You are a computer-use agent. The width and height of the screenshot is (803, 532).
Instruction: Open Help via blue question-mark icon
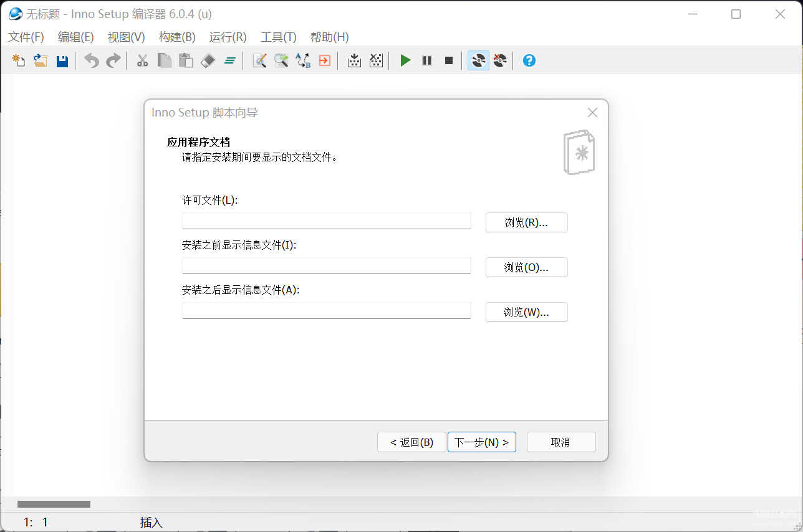point(529,60)
